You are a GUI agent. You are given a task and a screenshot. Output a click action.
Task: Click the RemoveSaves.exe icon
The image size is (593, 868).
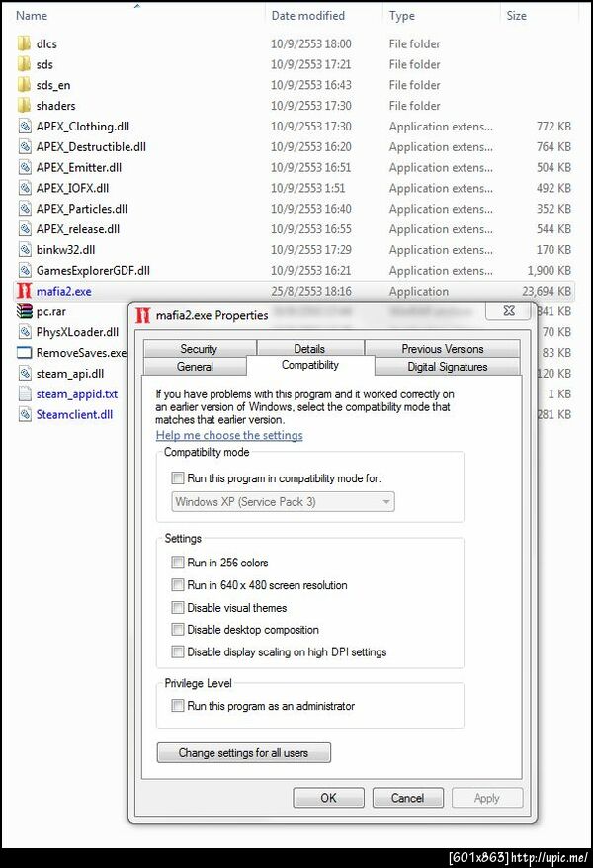pyautogui.click(x=25, y=353)
